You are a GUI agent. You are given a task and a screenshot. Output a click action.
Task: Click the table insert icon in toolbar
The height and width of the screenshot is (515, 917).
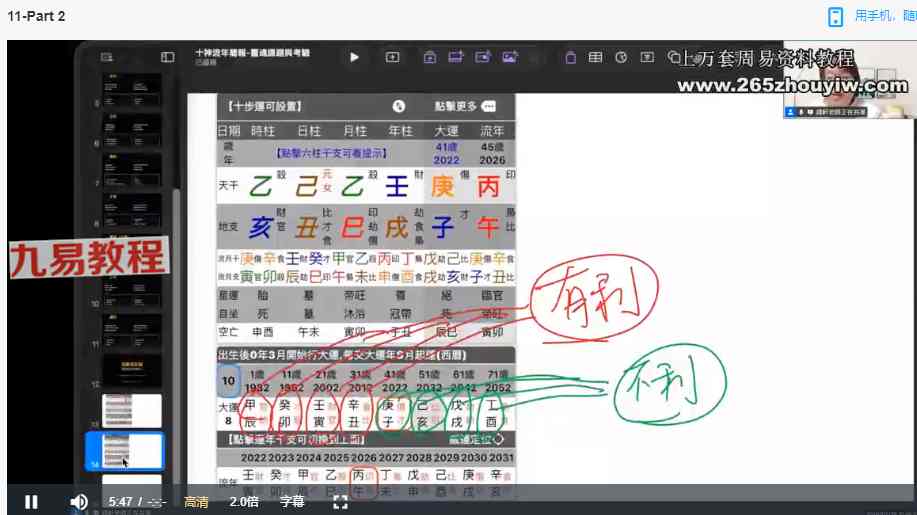tap(595, 57)
